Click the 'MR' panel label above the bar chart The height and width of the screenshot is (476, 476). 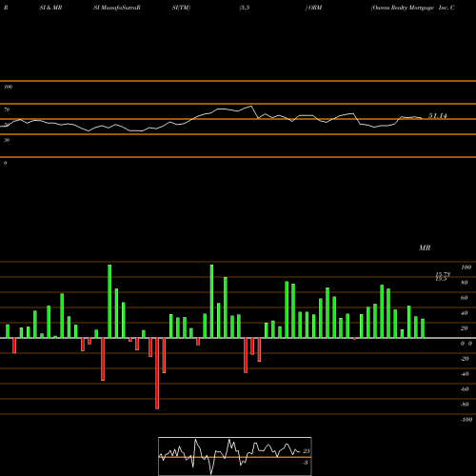tap(425, 248)
